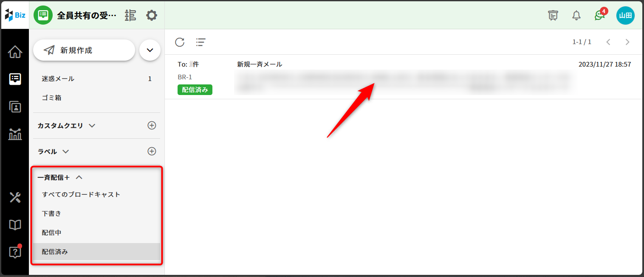Open the 迷惑メール folder
Screen dimensions: 644x277
[58, 79]
